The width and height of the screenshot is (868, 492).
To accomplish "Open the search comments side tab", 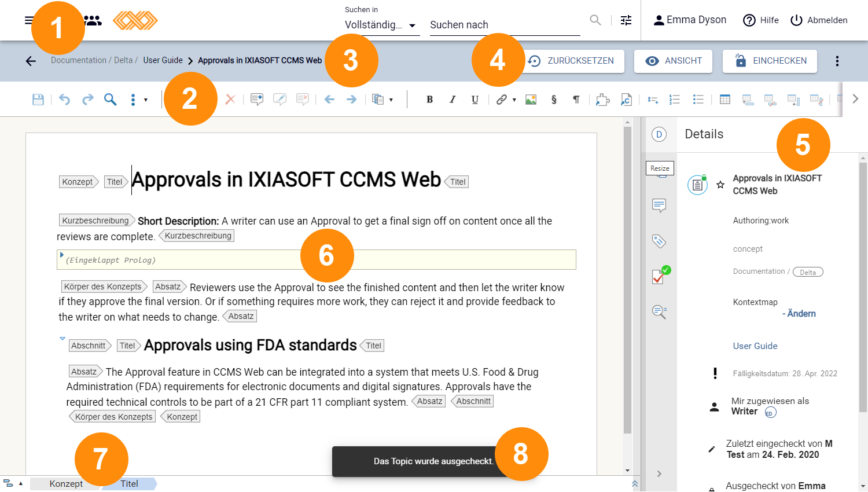I will click(x=659, y=311).
